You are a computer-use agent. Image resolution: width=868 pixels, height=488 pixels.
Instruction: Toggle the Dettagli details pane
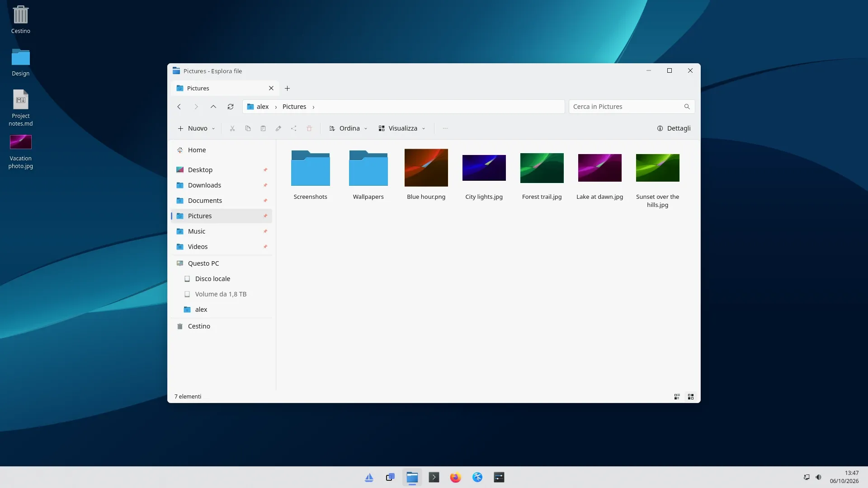[x=674, y=128]
